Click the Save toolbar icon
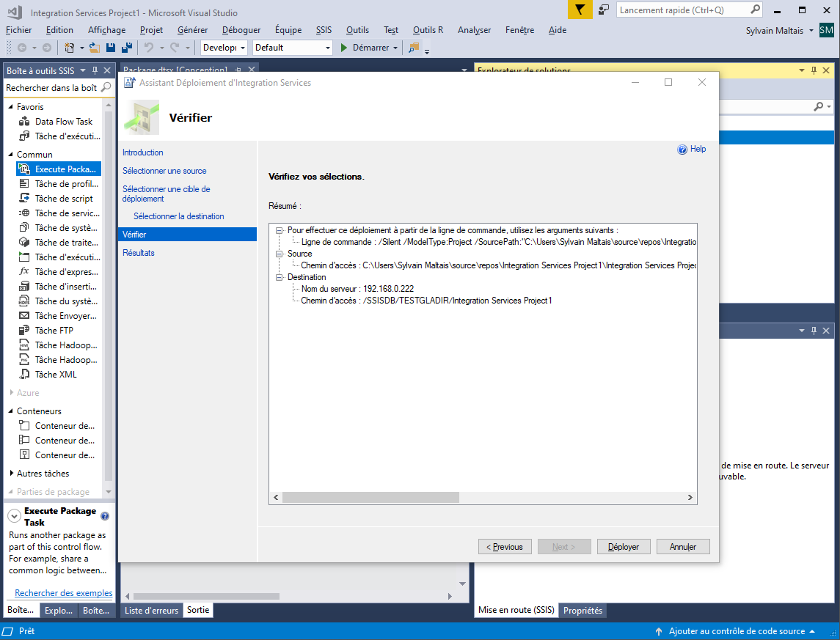840x640 pixels. pos(111,48)
